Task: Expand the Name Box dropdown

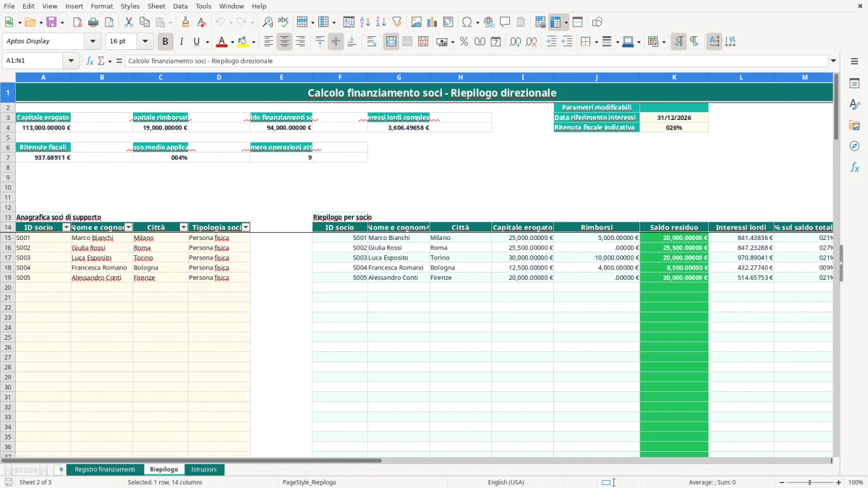Action: click(71, 61)
